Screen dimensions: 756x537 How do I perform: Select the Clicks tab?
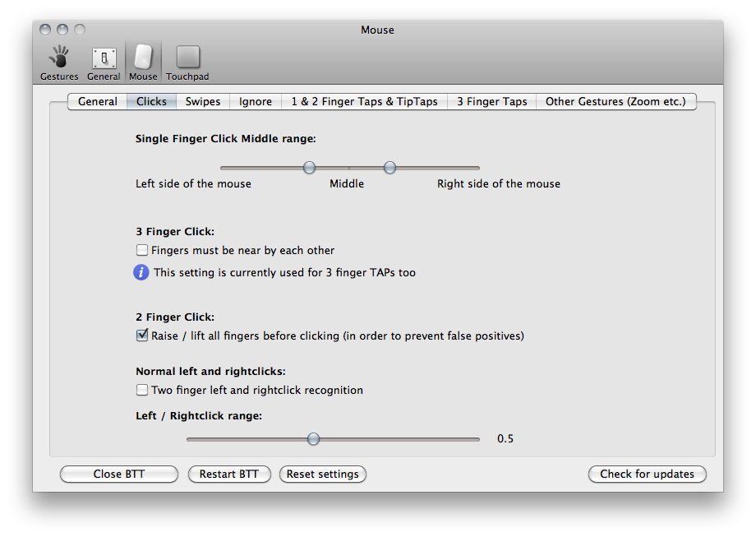point(151,101)
